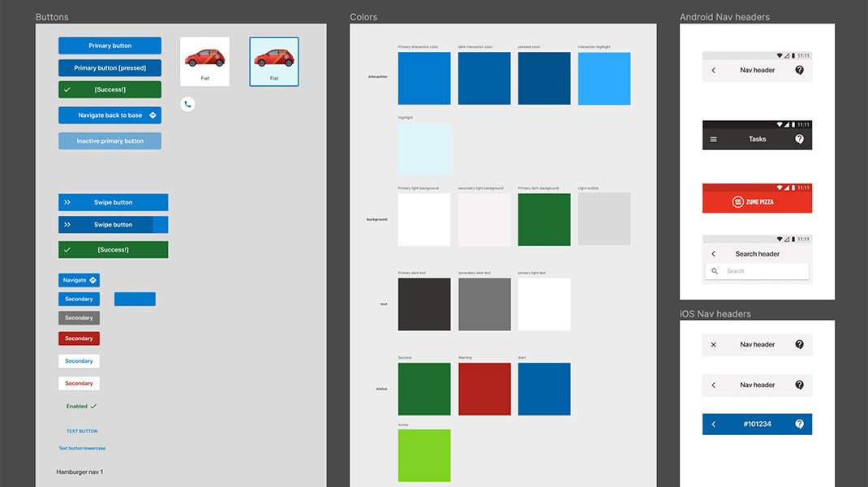Click into the Search input field
This screenshot has height=487, width=868.
(x=763, y=271)
